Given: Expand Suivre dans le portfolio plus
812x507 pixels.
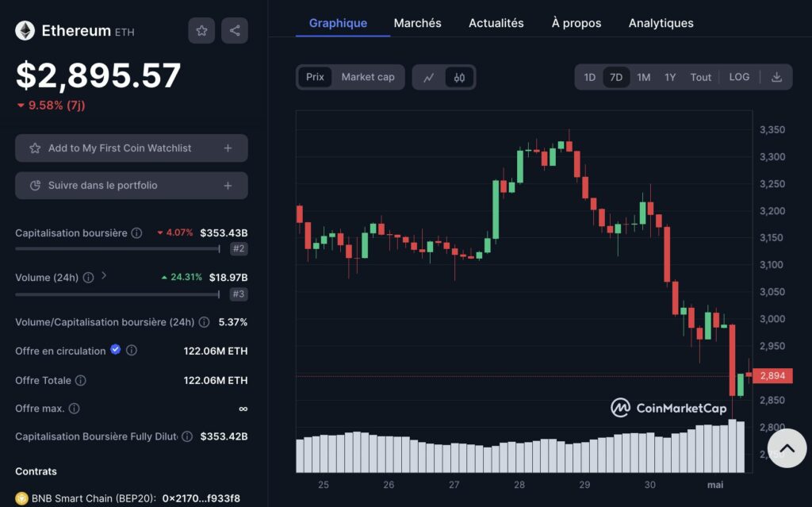Looking at the screenshot, I should coord(228,186).
